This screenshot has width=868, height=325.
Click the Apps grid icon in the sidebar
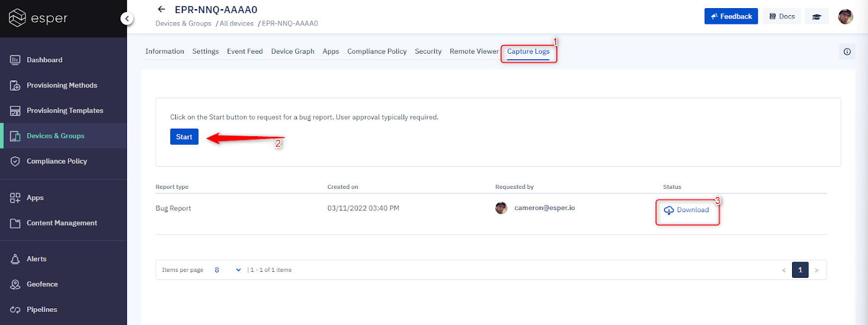(x=15, y=197)
